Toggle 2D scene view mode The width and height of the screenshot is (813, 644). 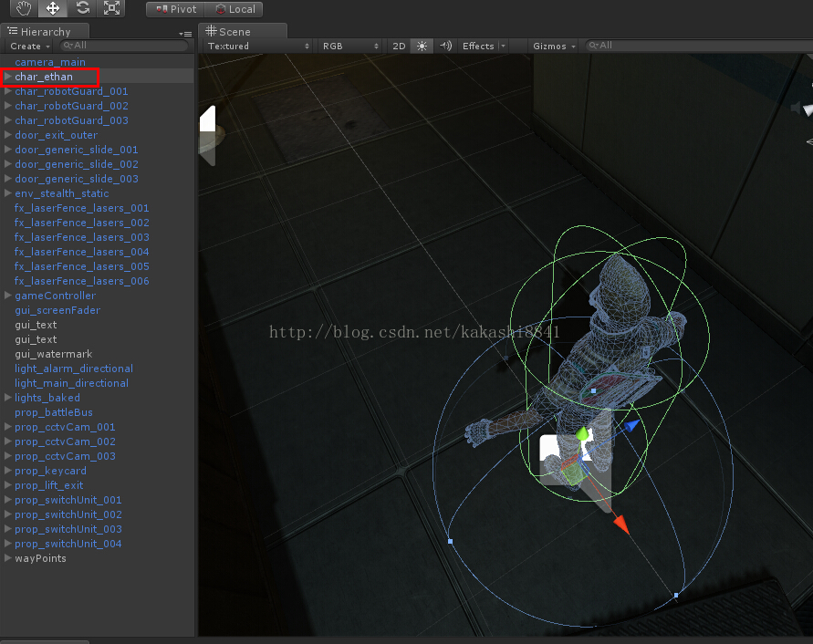point(399,47)
